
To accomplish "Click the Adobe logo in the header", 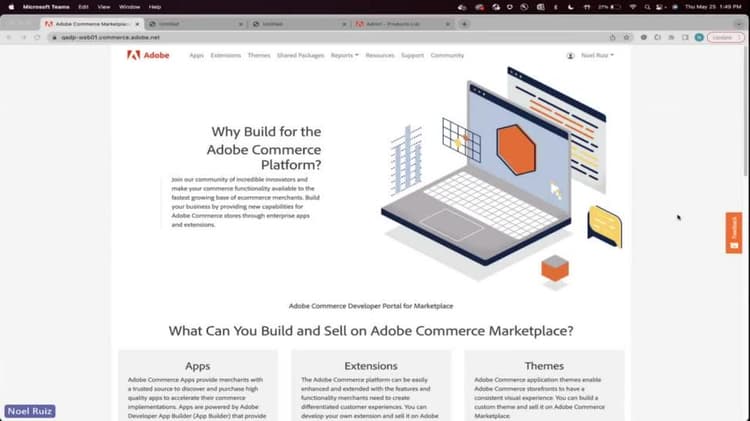I will [148, 55].
